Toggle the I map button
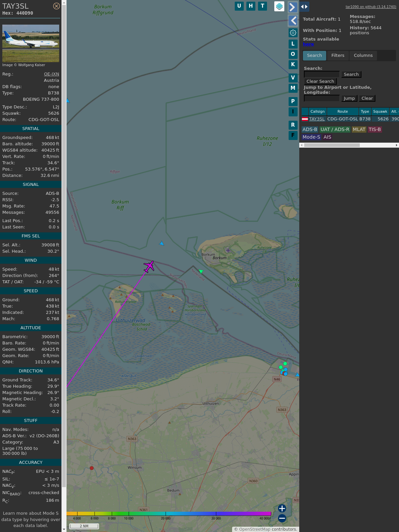 pos(293,112)
